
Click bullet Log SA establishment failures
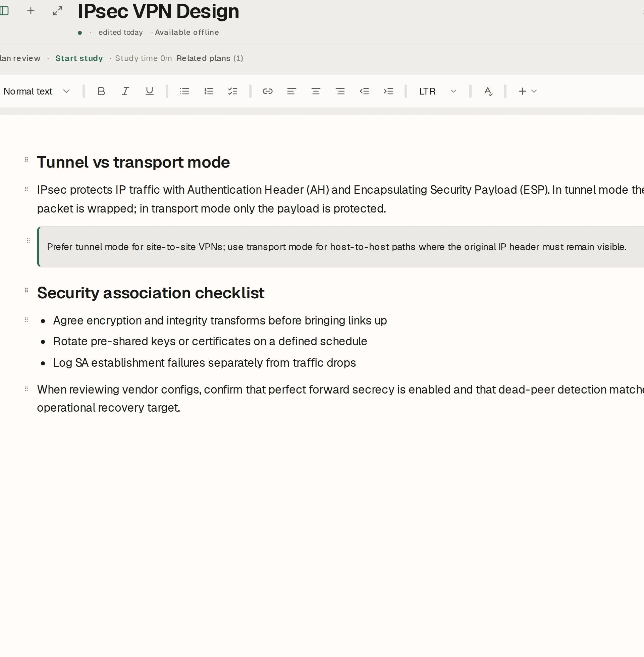click(204, 363)
